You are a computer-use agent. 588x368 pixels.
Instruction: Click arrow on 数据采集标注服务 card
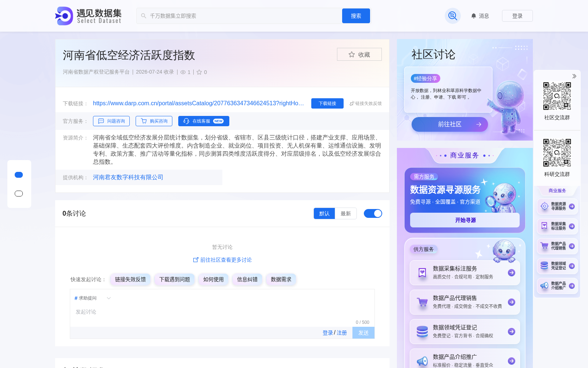coord(512,273)
